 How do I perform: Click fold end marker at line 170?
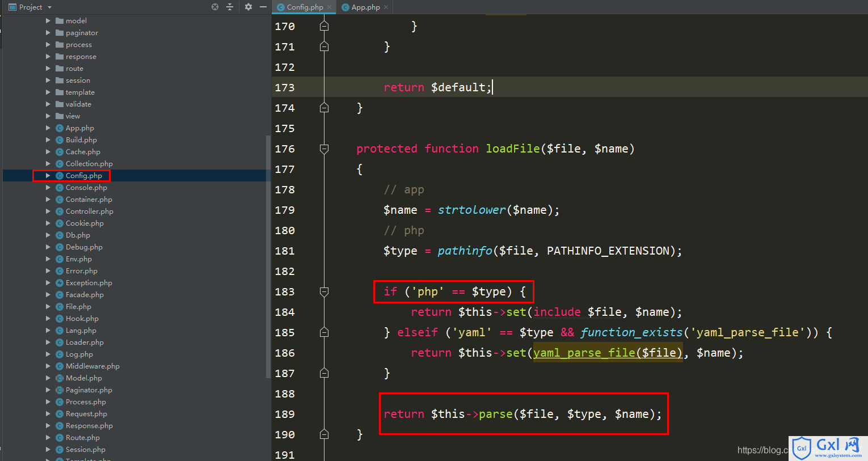pyautogui.click(x=324, y=26)
